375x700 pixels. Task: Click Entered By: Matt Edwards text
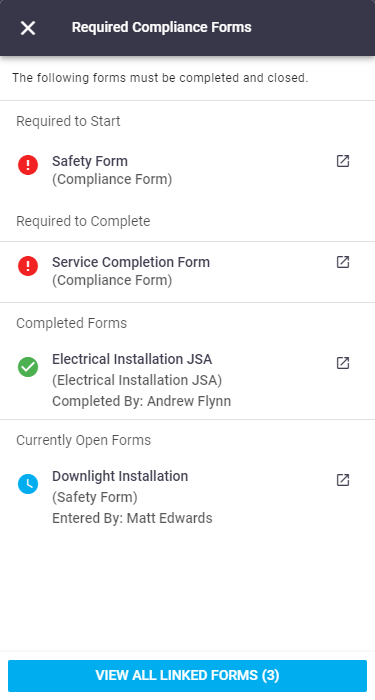[x=132, y=518]
